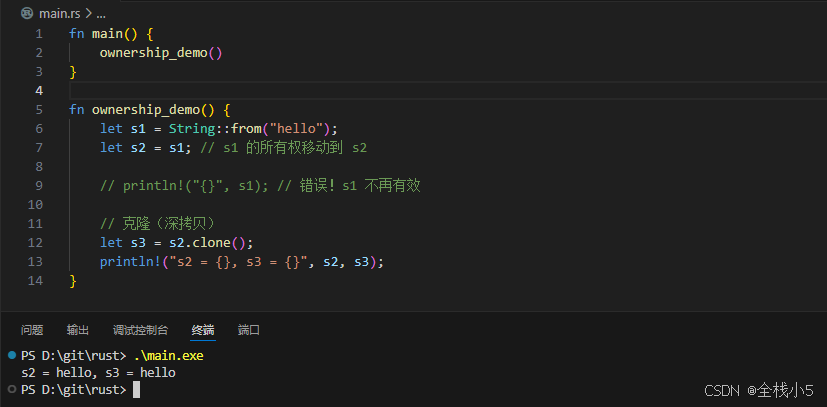
Task: Click the terminal cursor at last prompt
Action: pyautogui.click(x=137, y=390)
